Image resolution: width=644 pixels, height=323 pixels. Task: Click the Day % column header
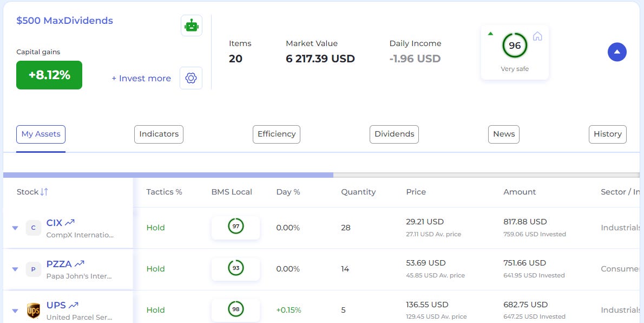click(288, 192)
